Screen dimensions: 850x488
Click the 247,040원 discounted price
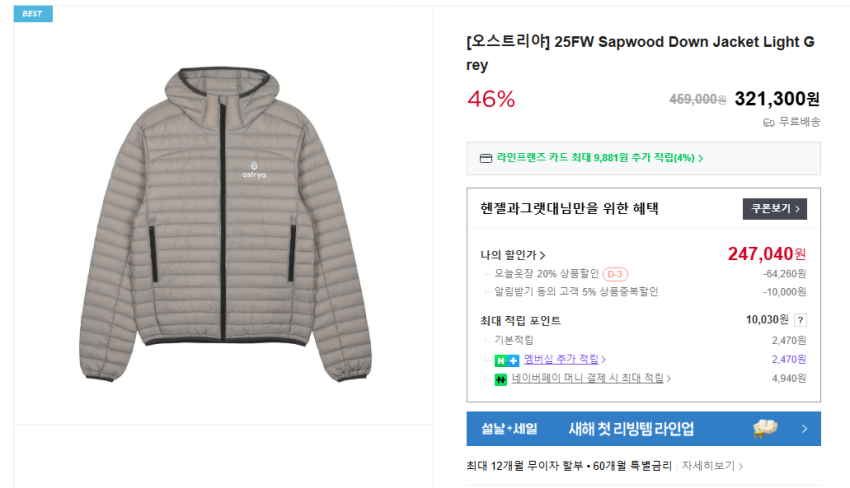(766, 254)
